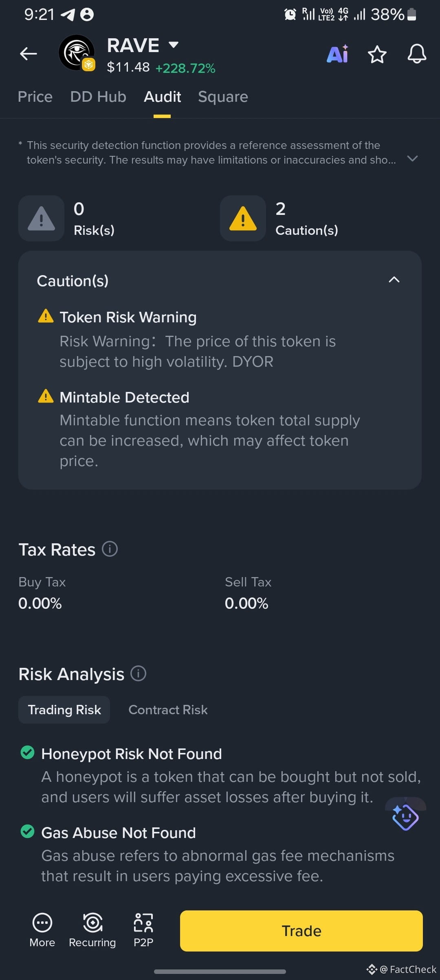Viewport: 440px width, 980px height.
Task: Show Risk Analysis info tooltip
Action: point(138,674)
